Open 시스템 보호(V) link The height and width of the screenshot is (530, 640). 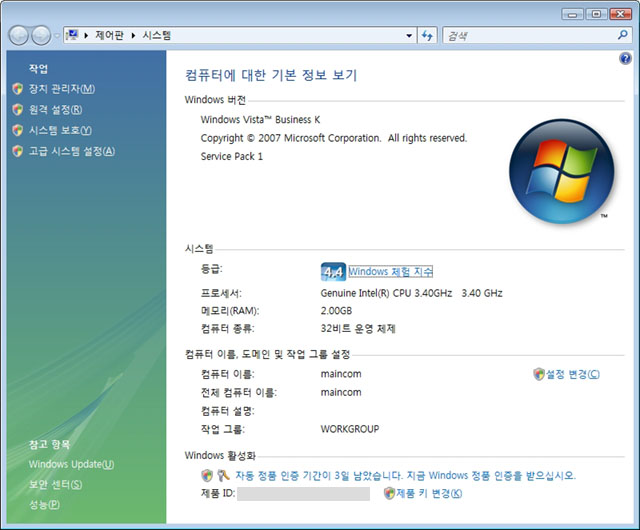(x=60, y=131)
